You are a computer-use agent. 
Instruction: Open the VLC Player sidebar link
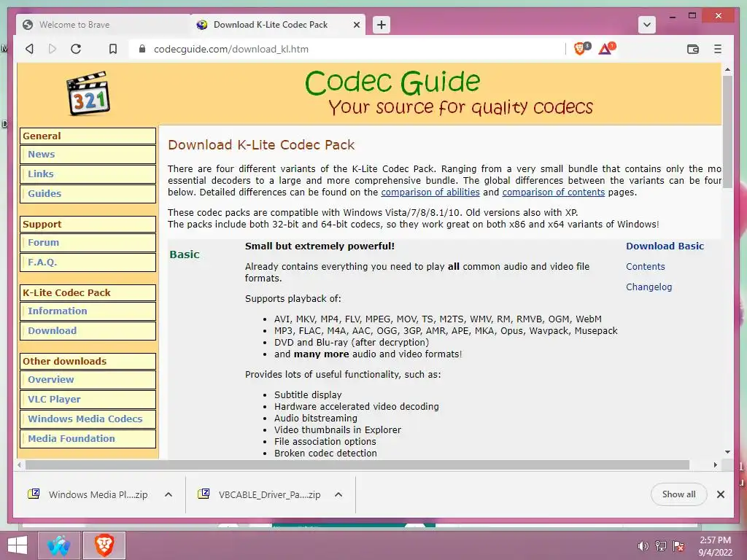pos(88,399)
